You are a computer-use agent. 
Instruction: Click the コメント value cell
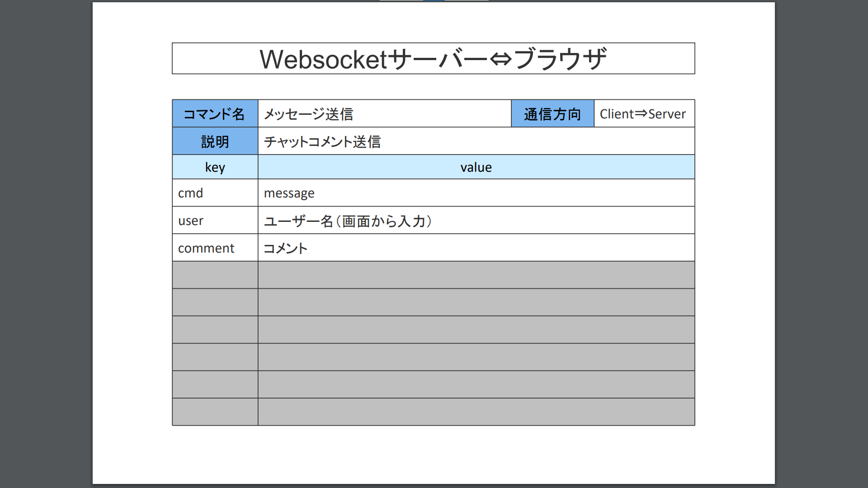pos(476,248)
